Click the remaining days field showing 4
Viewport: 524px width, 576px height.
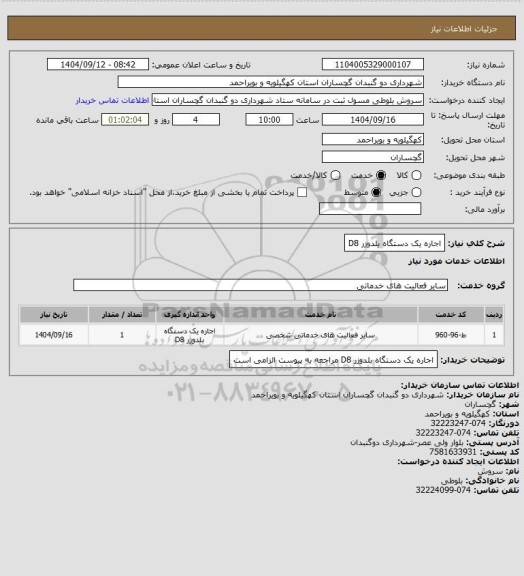click(196, 119)
